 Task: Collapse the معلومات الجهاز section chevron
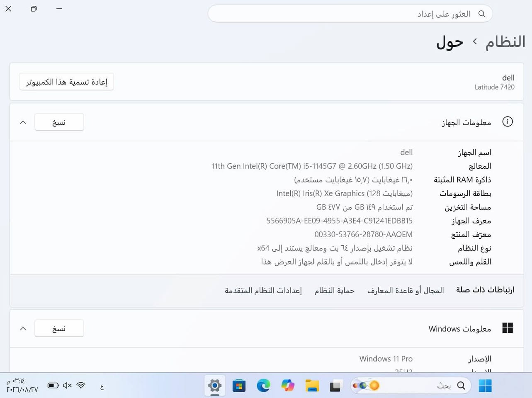23,122
